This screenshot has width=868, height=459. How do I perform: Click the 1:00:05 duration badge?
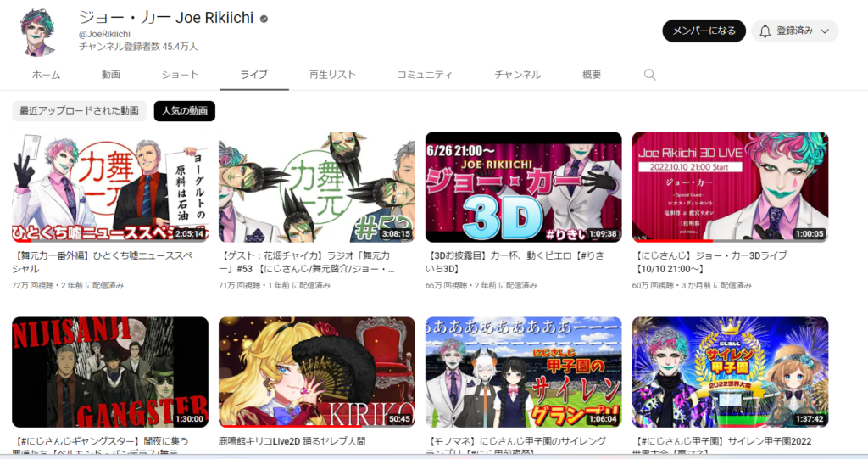810,234
